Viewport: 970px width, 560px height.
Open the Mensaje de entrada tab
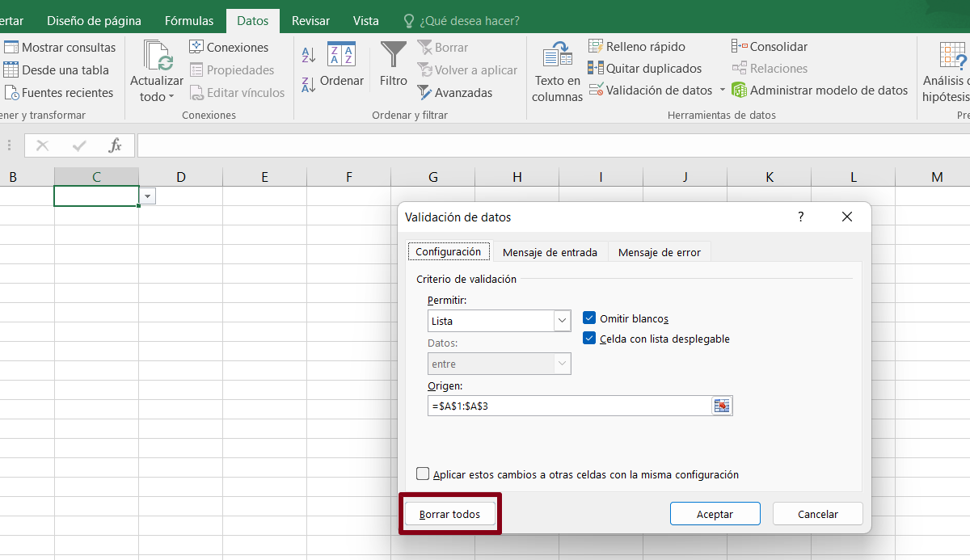pos(550,252)
